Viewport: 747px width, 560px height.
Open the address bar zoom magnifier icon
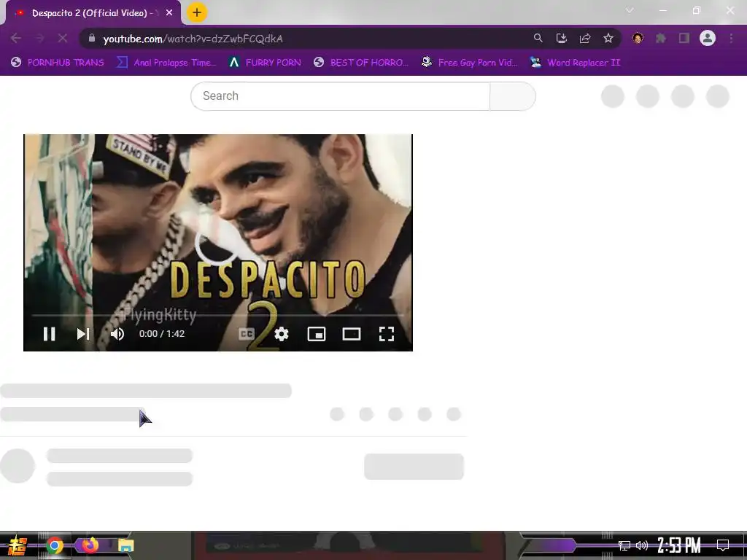pos(538,38)
